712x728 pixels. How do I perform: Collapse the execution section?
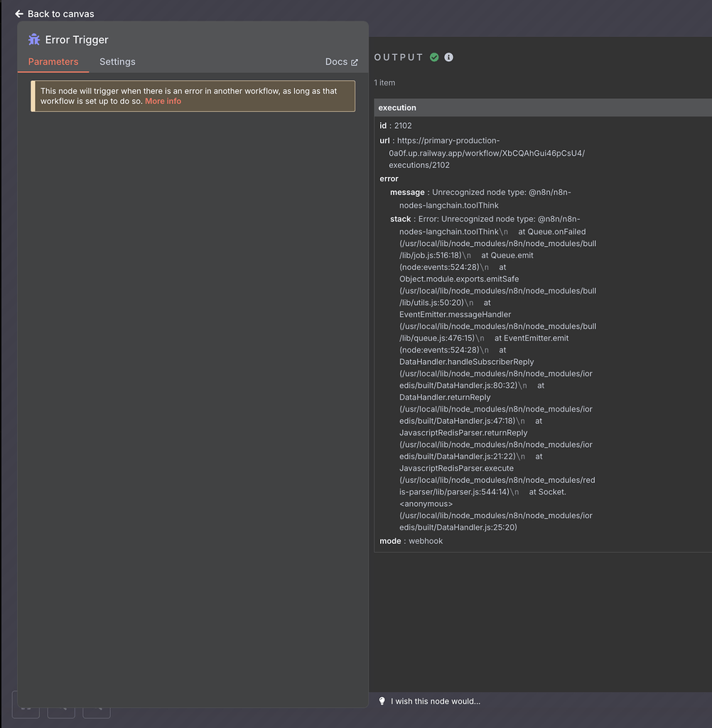point(397,107)
